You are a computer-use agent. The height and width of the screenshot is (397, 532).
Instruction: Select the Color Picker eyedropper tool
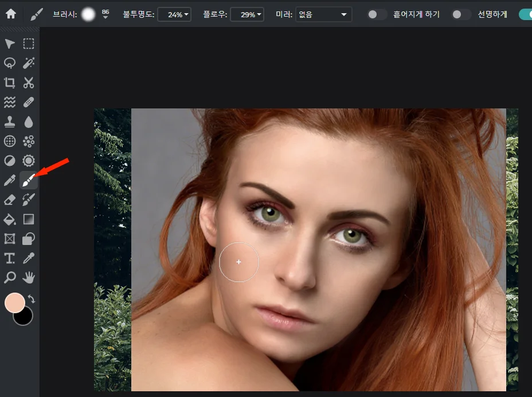[29, 258]
